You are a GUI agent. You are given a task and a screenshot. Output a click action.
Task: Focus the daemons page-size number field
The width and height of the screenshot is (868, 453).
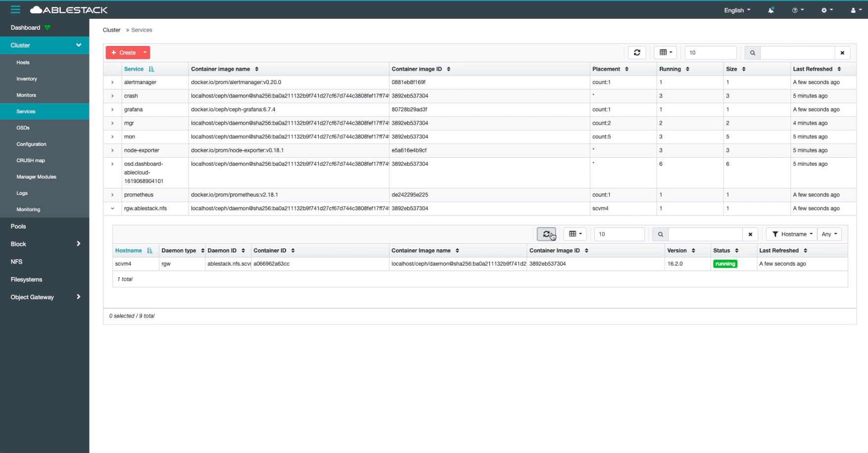click(619, 234)
